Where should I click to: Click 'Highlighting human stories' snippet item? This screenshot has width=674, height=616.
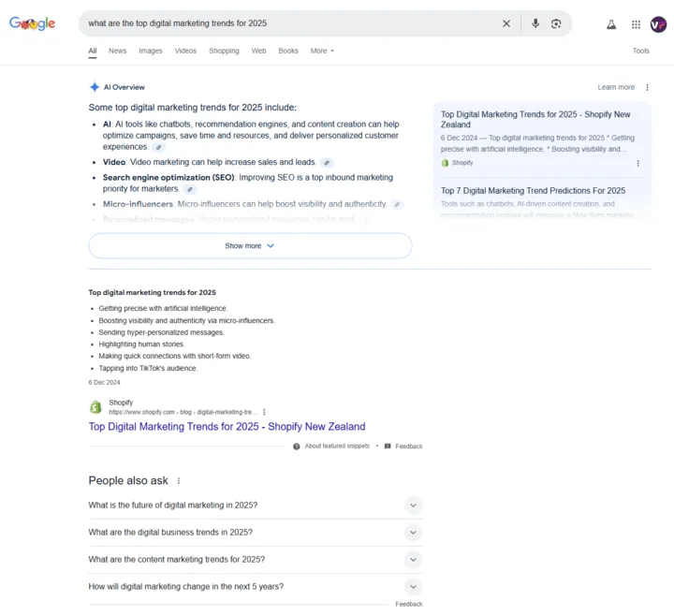click(x=141, y=345)
